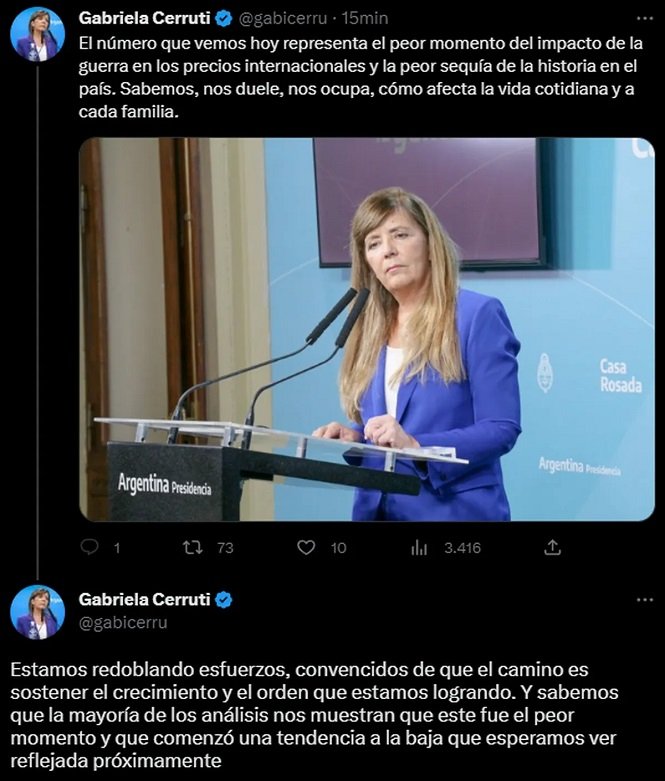
Task: Open Gabriela Cerruti name on first tweet
Action: 144,18
